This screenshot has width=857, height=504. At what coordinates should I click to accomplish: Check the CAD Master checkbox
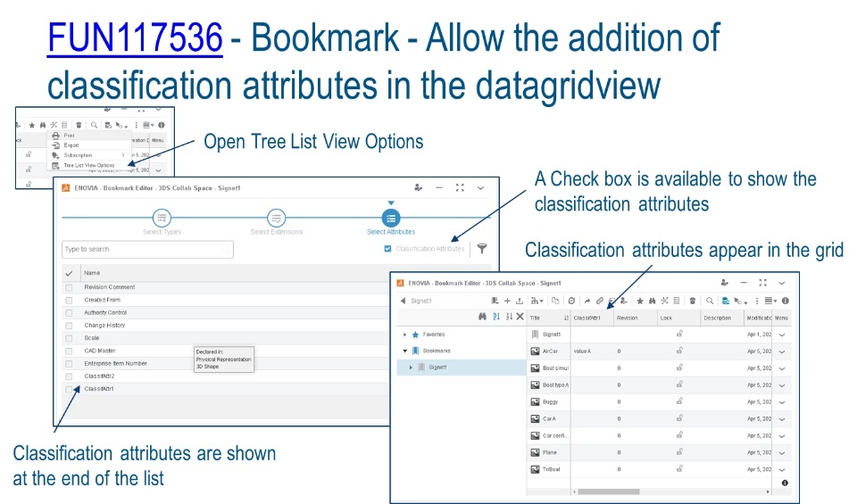69,351
